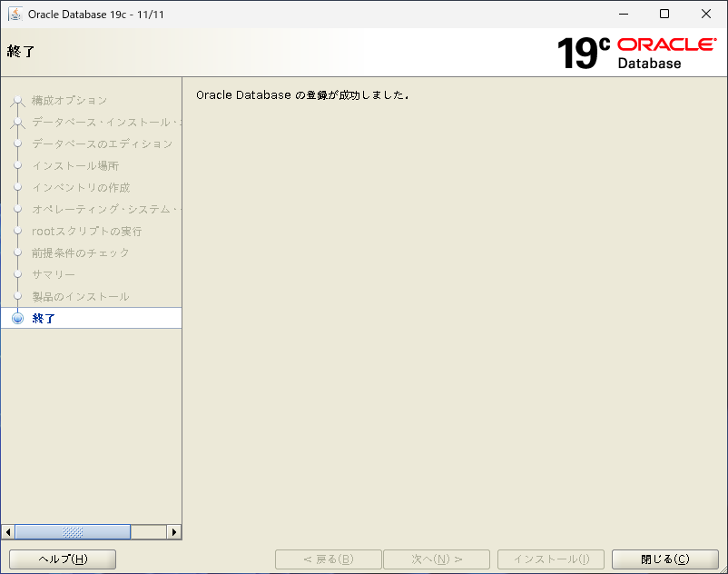Select データベース・インストール step

click(x=106, y=122)
